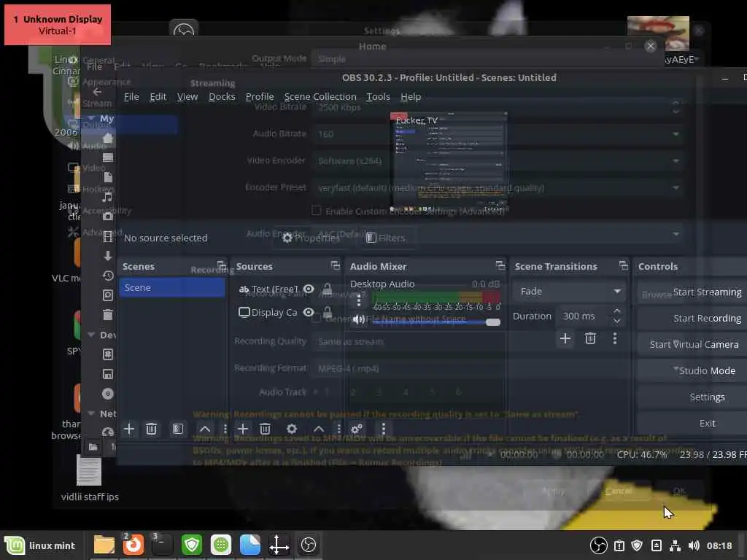Viewport: 747px width, 560px height.
Task: Remove selected scene with Scenes trash icon
Action: click(x=152, y=429)
